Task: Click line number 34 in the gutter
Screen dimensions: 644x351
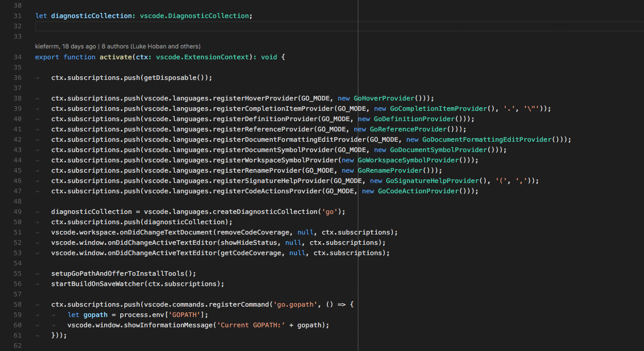Action: coord(18,57)
